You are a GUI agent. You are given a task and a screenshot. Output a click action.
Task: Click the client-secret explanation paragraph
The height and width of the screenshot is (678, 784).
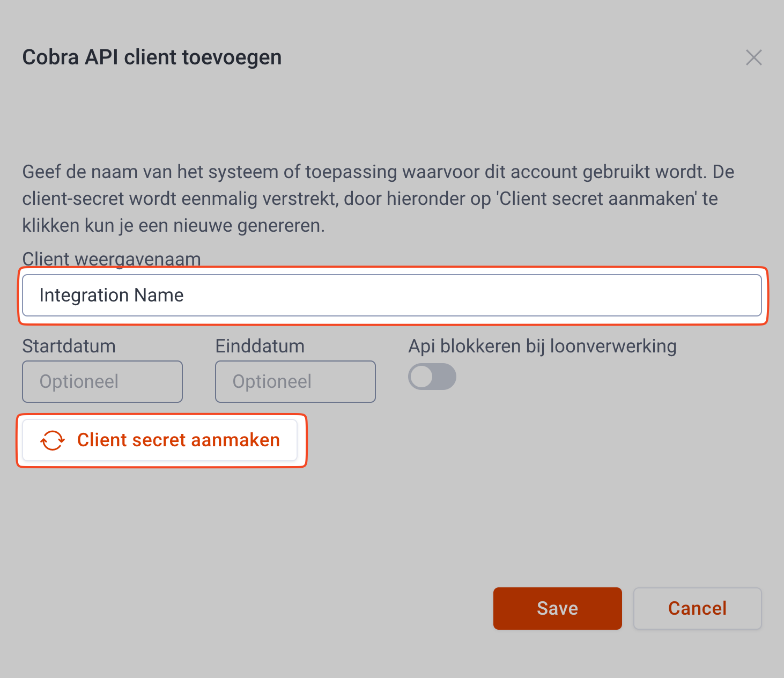pos(370,198)
